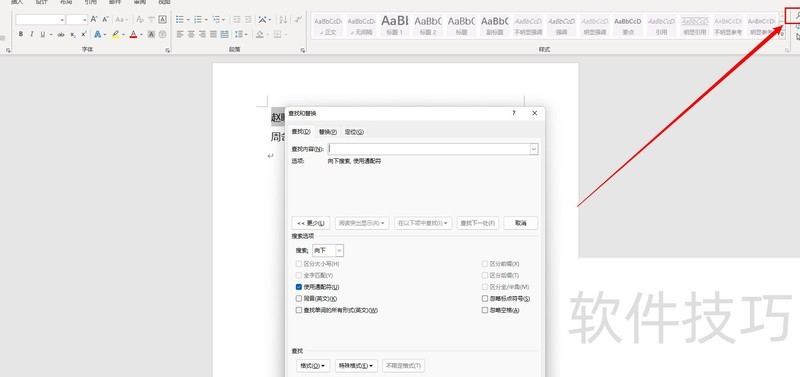Open text effects and typography
Screen dimensions: 800x377
click(x=98, y=34)
